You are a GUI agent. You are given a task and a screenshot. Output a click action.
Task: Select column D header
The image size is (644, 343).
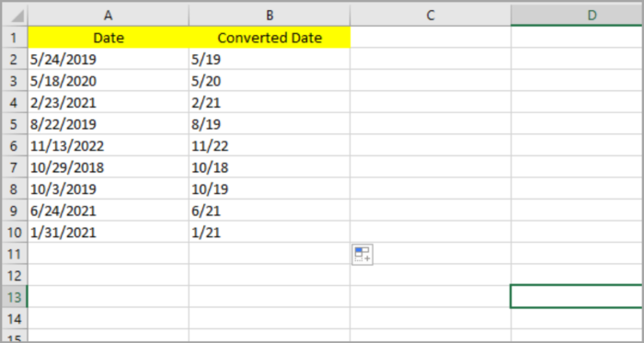pos(577,16)
